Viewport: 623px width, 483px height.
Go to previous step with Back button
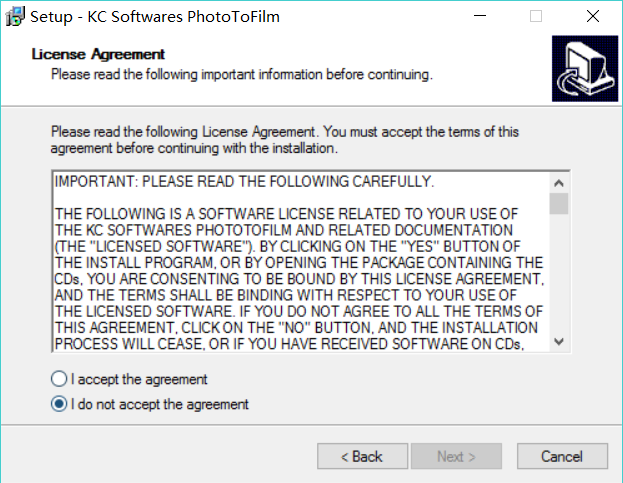(362, 456)
